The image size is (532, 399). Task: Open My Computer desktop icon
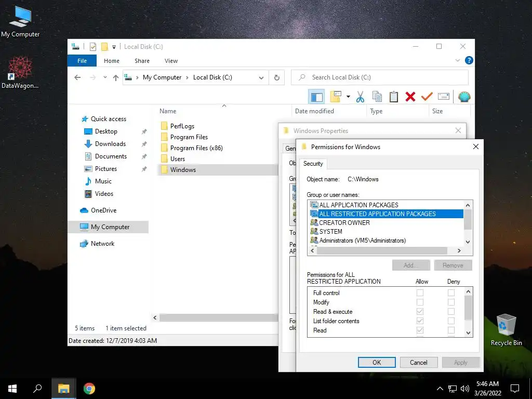(20, 22)
